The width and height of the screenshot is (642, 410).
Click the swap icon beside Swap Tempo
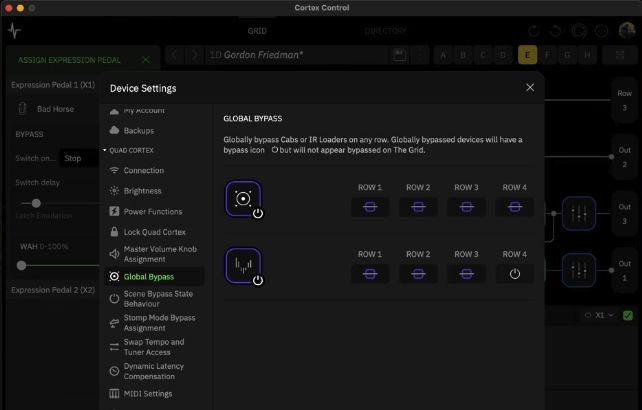click(114, 347)
